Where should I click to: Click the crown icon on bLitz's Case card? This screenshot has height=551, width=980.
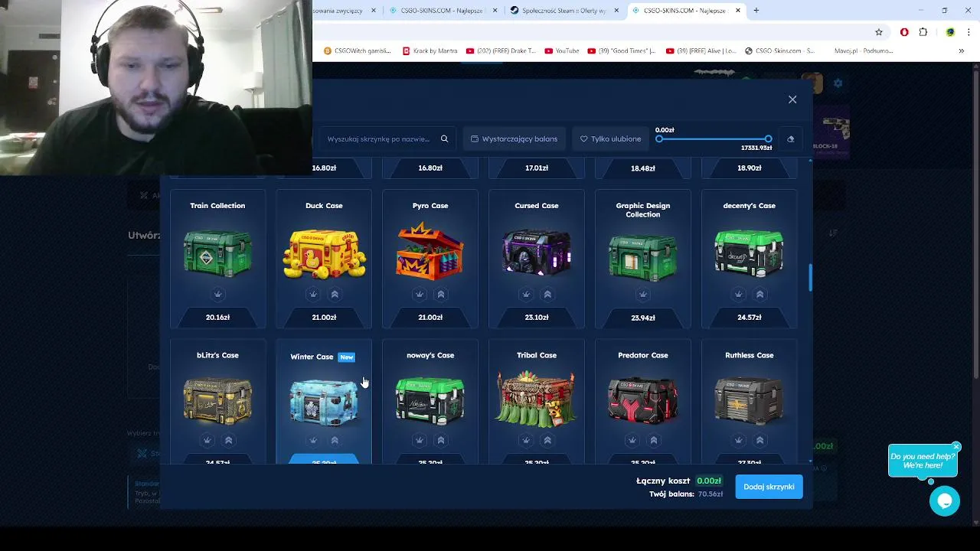pyautogui.click(x=207, y=440)
